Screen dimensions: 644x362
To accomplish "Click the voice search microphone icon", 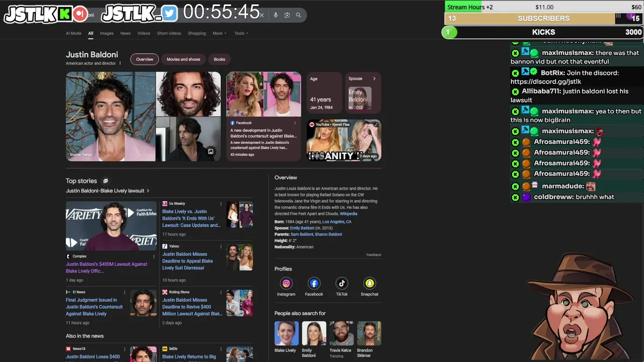I will [275, 15].
